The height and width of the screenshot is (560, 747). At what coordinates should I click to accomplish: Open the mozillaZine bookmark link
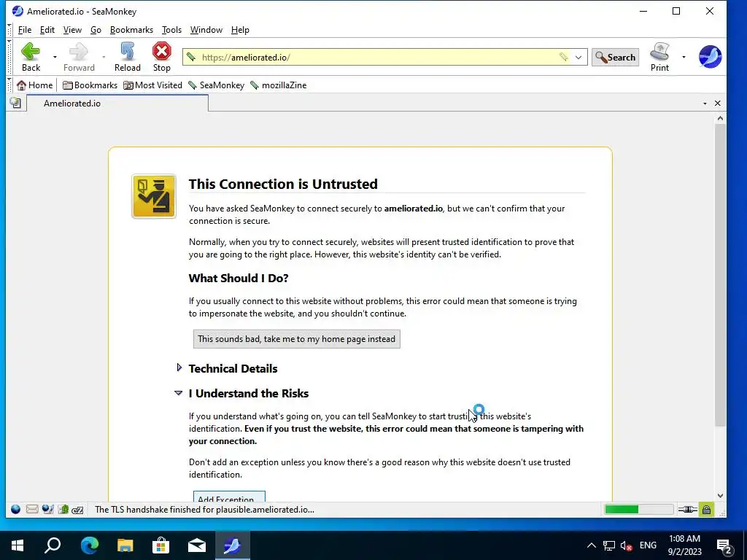[278, 85]
